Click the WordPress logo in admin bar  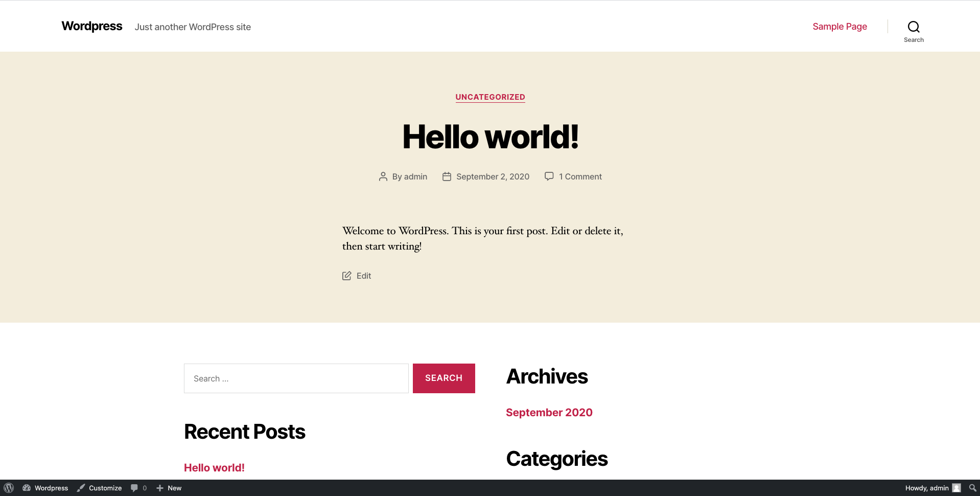[x=9, y=488]
